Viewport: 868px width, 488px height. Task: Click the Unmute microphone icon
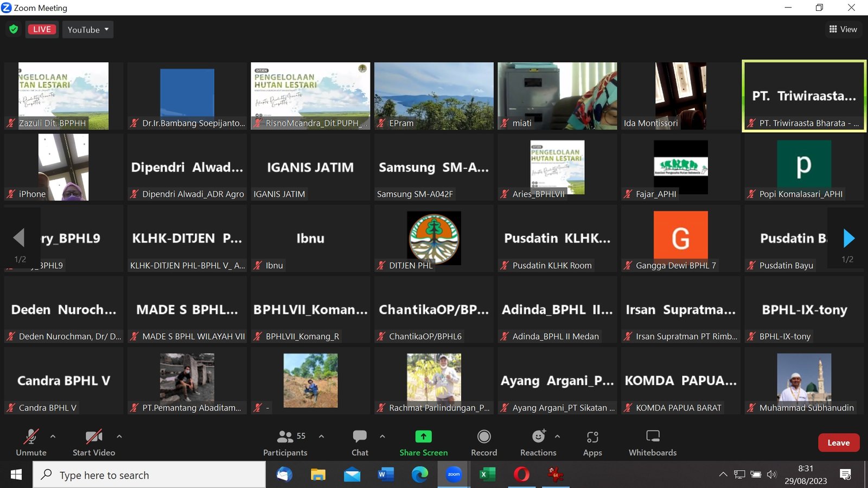31,436
